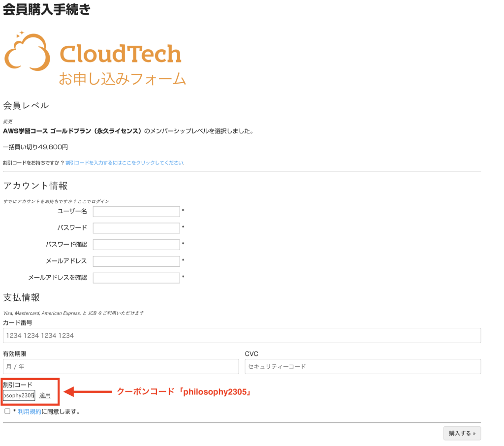Check the 利用規約 agreement checkbox
This screenshot has height=446, width=504.
(x=7, y=410)
